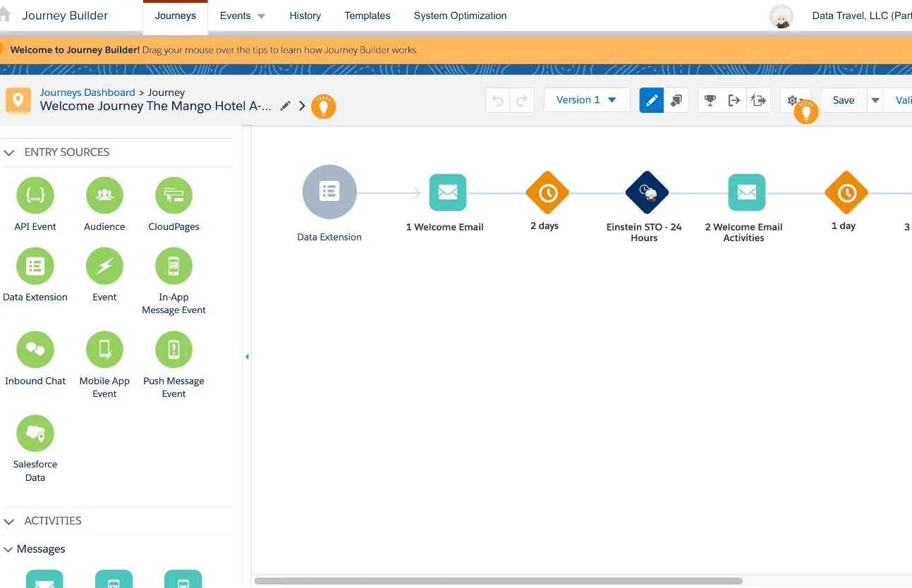Click the Validate button
Image resolution: width=912 pixels, height=588 pixels.
[x=899, y=100]
